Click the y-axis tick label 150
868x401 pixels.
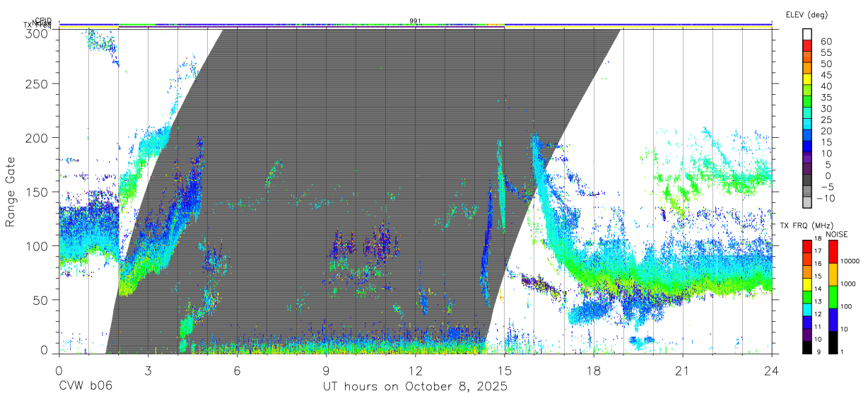(x=37, y=192)
